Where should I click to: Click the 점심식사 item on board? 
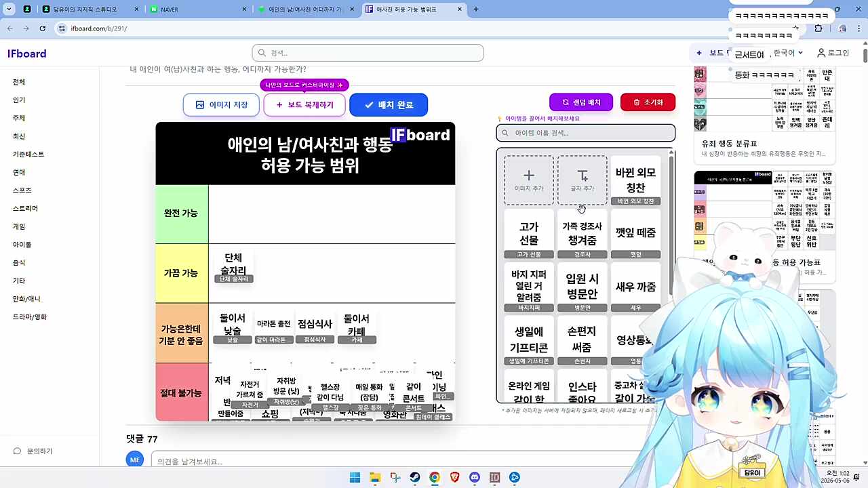[x=315, y=327]
